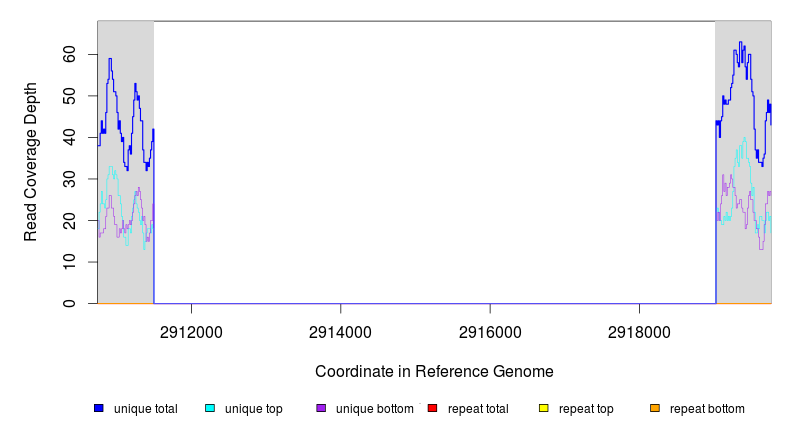Select the "unique total" legend label

click(146, 409)
